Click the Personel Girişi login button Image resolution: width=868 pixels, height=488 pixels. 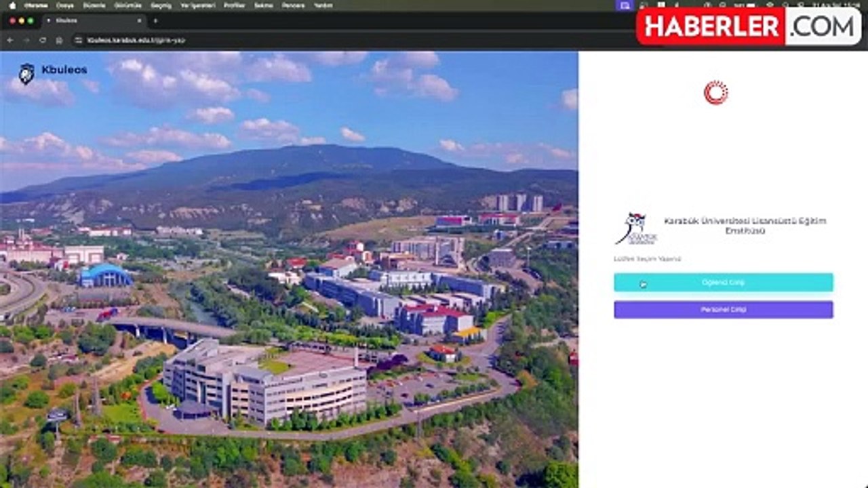coord(724,310)
